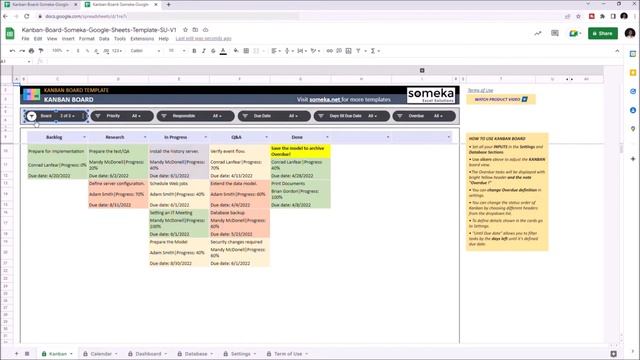Viewport: 640px width, 360px height.
Task: Insert a comment via toolbar icon
Action: click(339, 51)
